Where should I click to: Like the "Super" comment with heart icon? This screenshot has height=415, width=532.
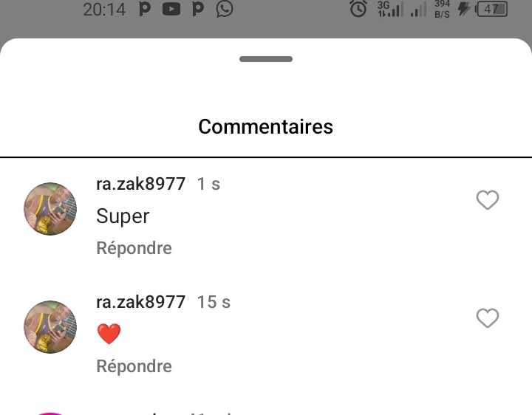pyautogui.click(x=488, y=199)
